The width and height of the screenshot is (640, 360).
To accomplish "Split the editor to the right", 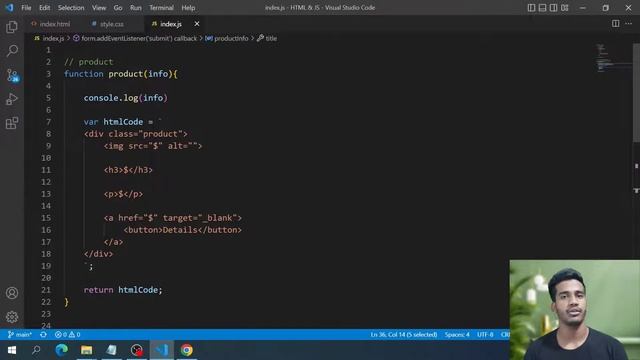I will [616, 24].
